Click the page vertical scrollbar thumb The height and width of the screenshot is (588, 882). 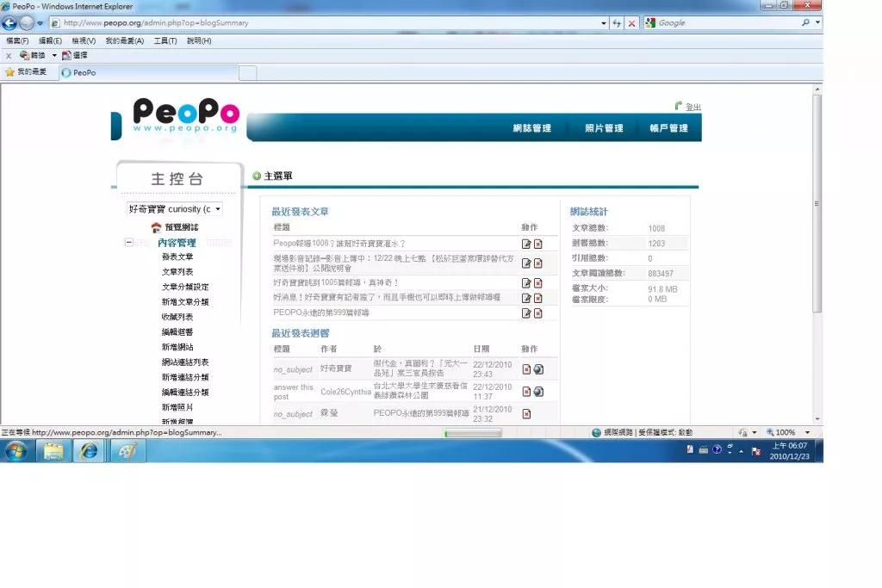[817, 203]
